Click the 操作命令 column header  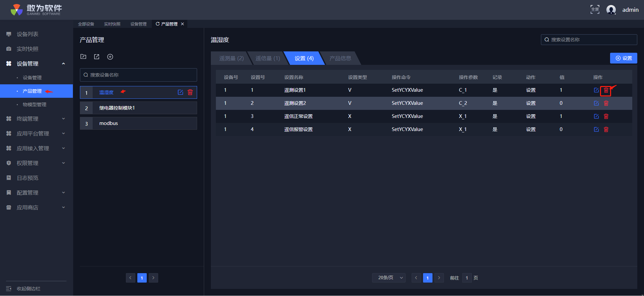401,77
